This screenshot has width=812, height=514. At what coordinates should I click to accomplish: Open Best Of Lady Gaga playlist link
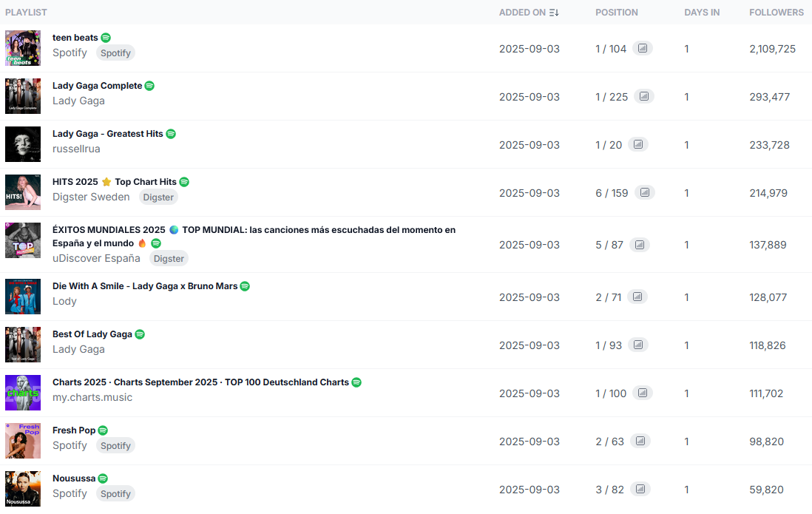tap(92, 334)
